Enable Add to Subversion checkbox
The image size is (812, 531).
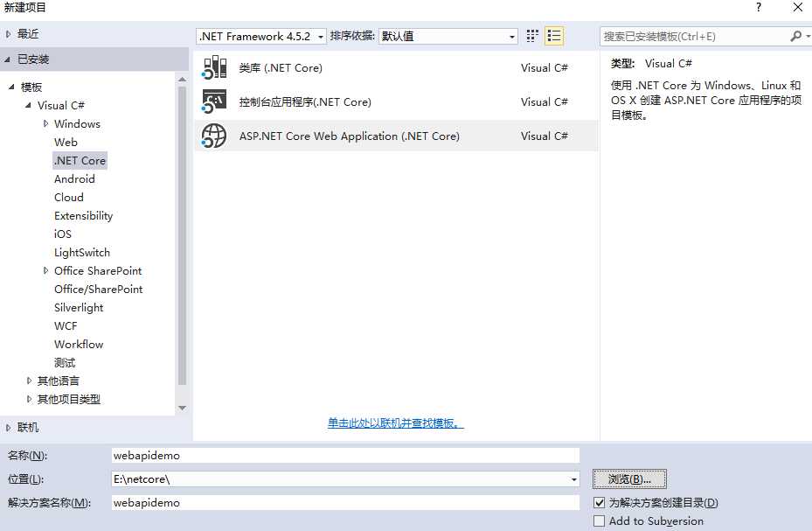click(599, 521)
